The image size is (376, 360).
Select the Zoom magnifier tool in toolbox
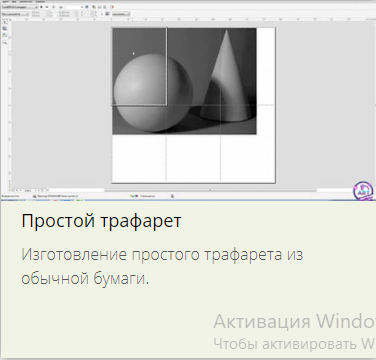(5, 42)
